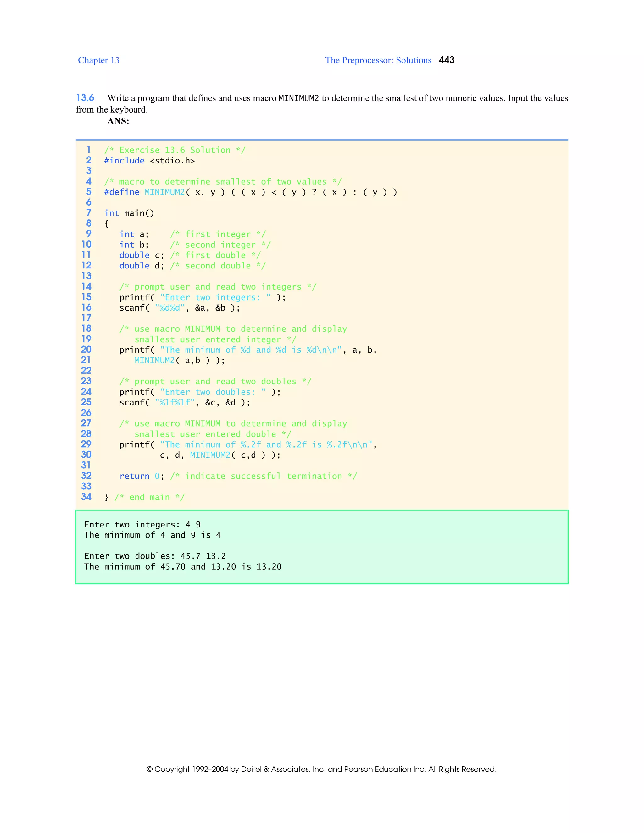Click the 'int main()' line
The height and width of the screenshot is (833, 644).
(129, 213)
